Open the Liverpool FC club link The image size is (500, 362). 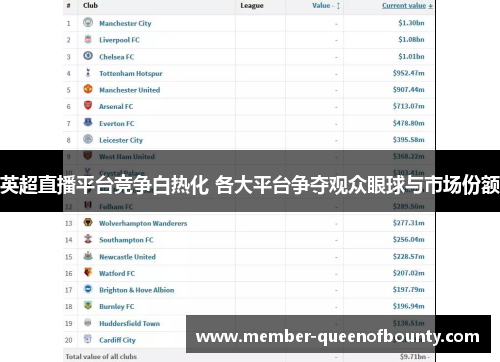[119, 40]
